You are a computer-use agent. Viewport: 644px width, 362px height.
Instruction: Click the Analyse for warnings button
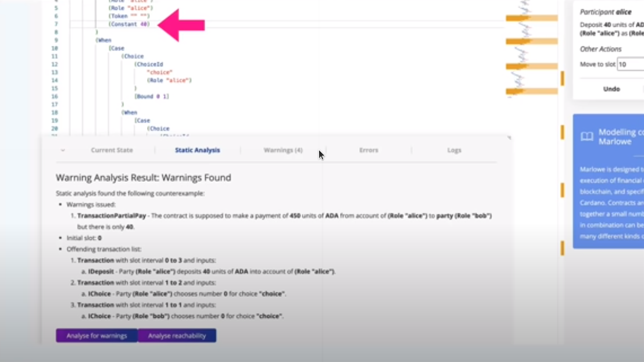[x=96, y=336]
